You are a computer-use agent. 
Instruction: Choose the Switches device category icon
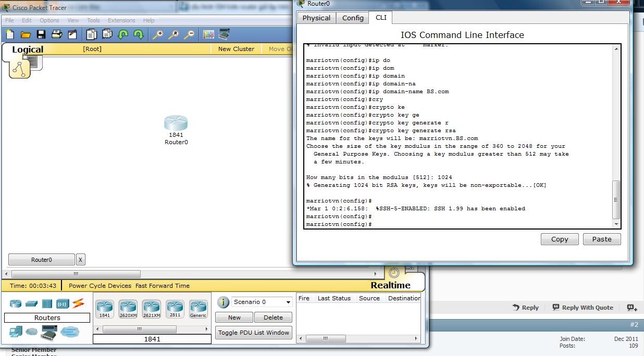pos(31,303)
